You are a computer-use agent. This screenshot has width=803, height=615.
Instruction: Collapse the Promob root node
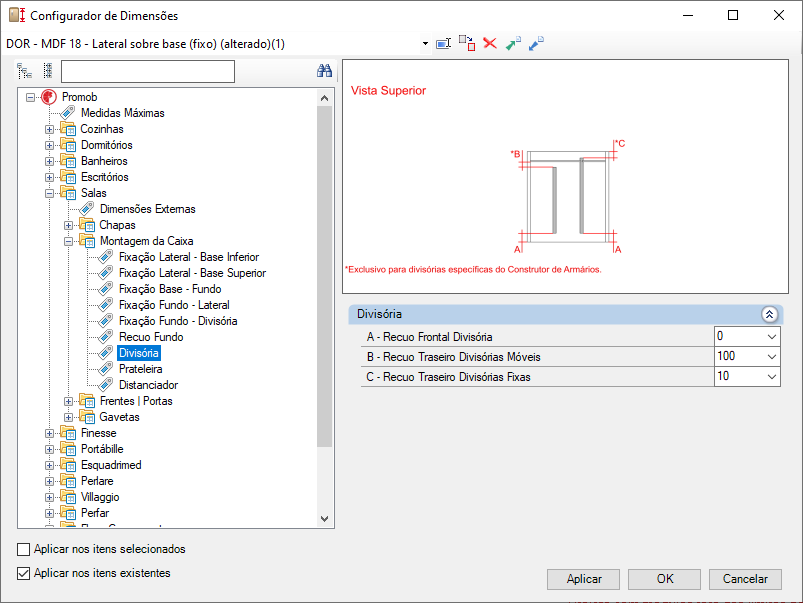point(31,97)
